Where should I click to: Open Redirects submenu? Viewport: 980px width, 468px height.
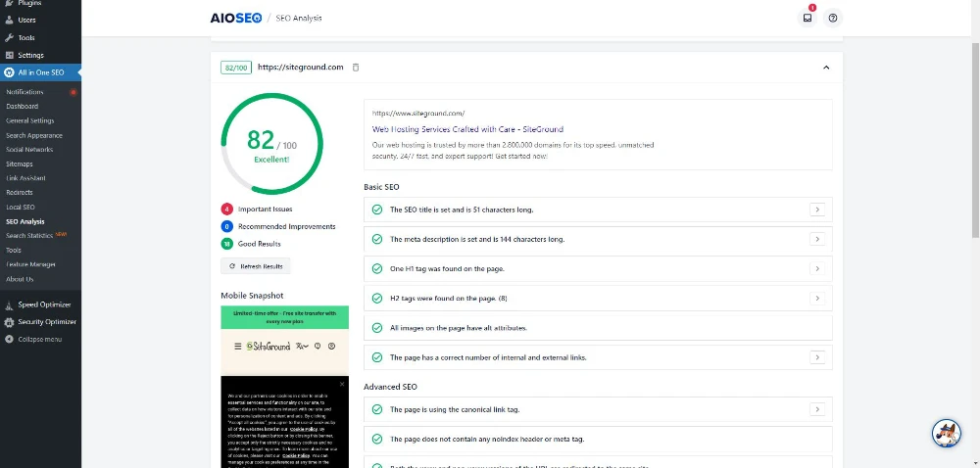pos(20,193)
